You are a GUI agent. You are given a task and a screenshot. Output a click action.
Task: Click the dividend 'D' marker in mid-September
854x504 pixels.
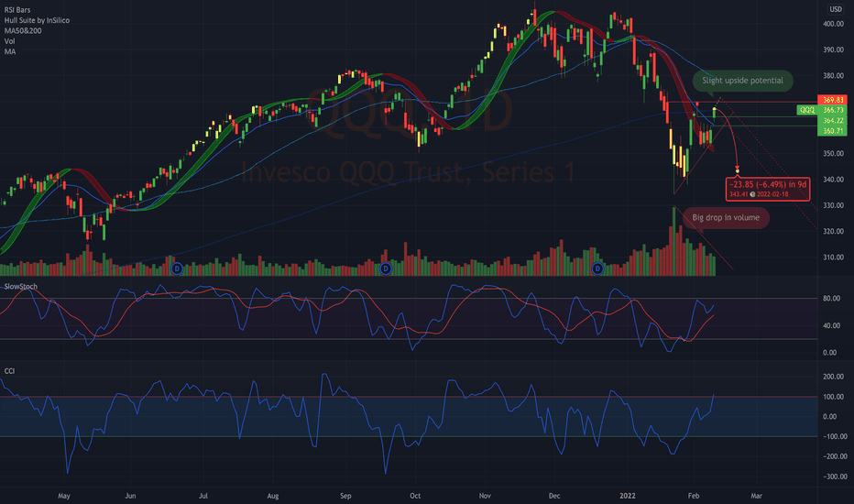[386, 268]
